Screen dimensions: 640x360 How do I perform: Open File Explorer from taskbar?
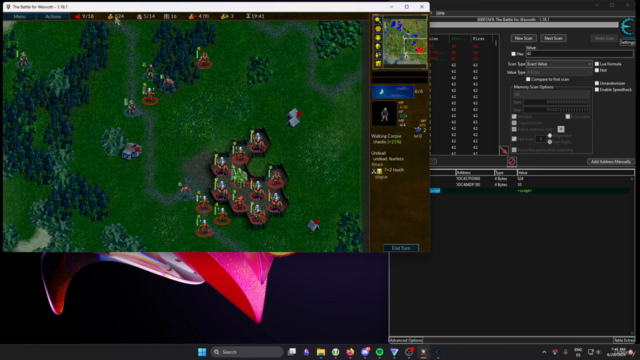321,352
